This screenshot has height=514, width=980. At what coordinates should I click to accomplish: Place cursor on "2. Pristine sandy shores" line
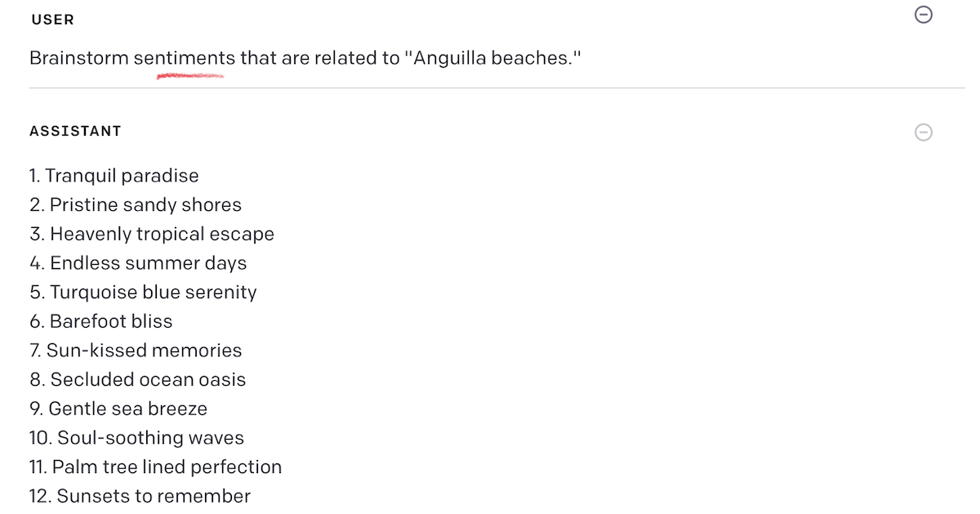136,205
